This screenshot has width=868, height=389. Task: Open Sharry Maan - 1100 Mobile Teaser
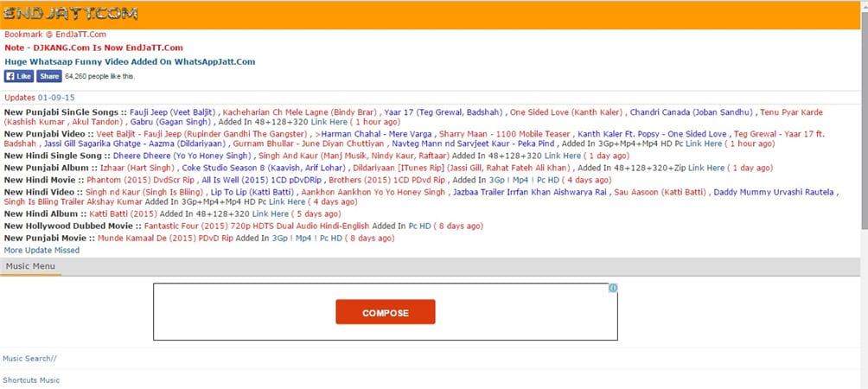pyautogui.click(x=504, y=135)
